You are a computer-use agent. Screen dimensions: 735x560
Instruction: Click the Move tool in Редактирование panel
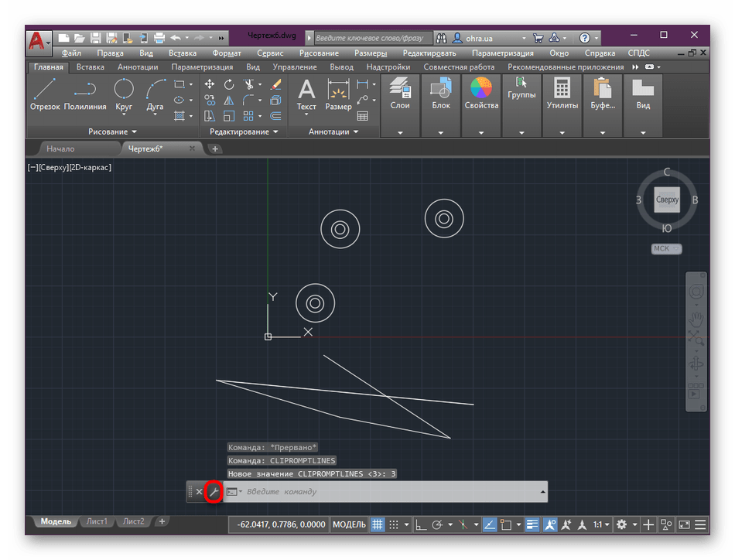coord(210,84)
